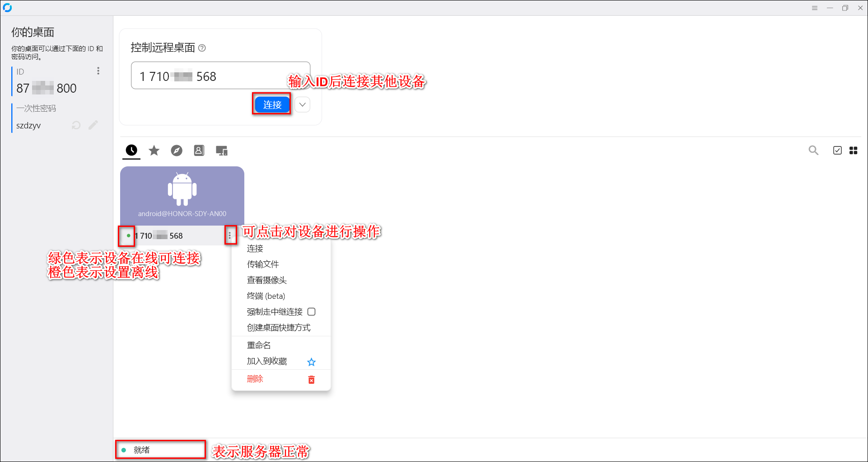The height and width of the screenshot is (462, 868).
Task: Click the blue Connect button
Action: (x=272, y=104)
